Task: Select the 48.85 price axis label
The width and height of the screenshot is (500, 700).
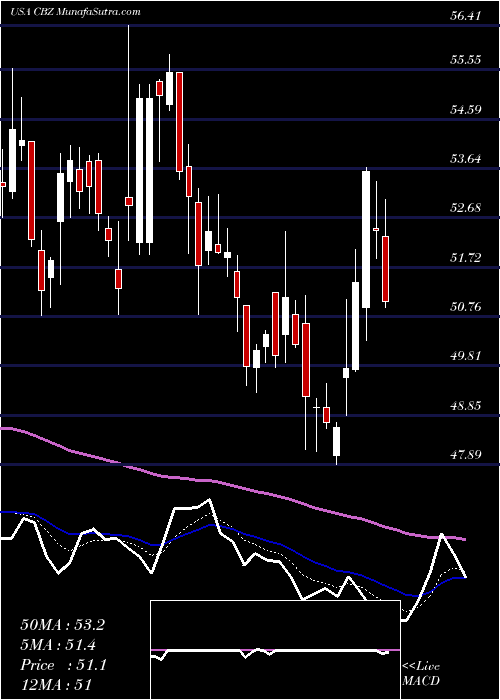Action: coord(466,405)
